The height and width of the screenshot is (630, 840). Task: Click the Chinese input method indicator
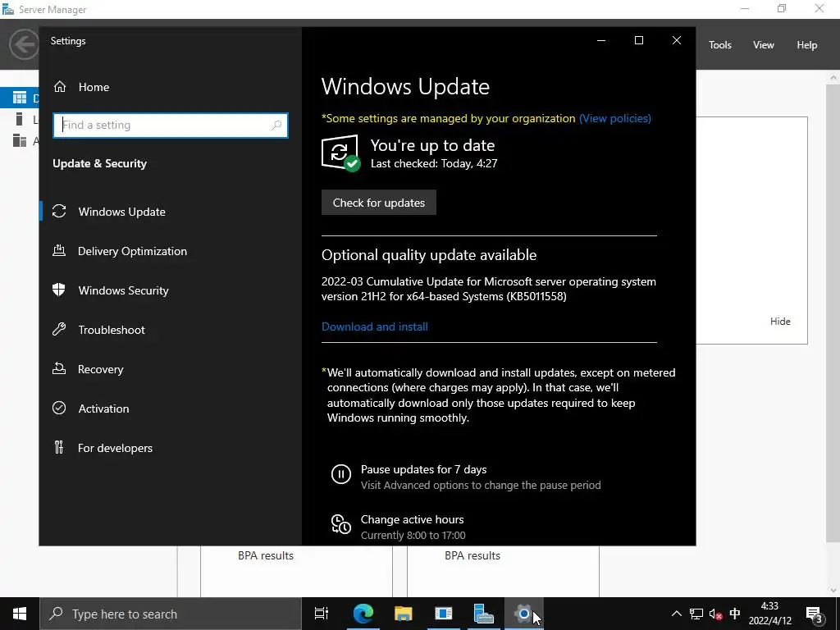pyautogui.click(x=735, y=614)
